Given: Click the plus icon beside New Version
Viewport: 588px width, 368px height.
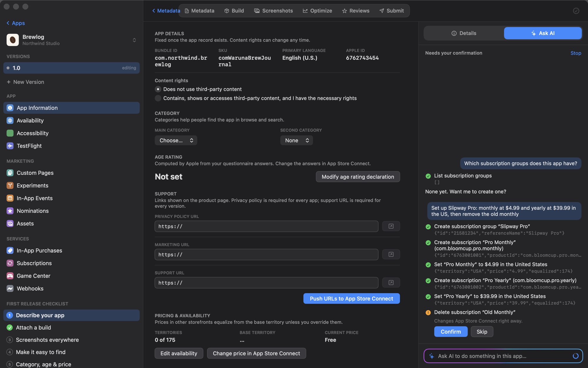Looking at the screenshot, I should pos(9,82).
